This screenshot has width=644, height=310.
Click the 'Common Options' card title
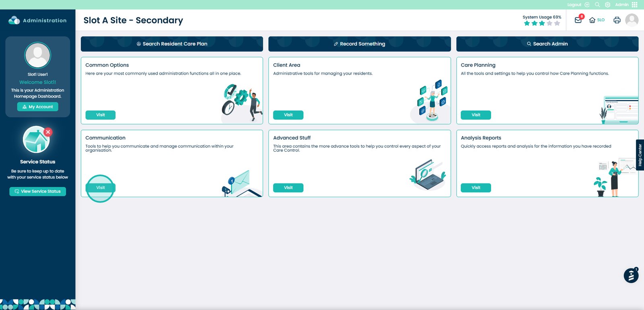pos(107,65)
